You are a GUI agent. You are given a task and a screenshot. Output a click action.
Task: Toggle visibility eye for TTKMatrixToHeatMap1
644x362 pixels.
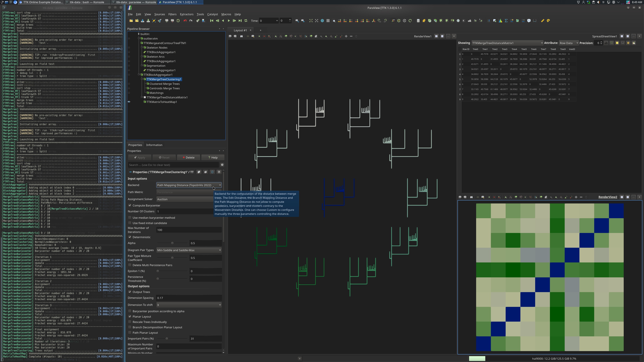click(x=129, y=102)
